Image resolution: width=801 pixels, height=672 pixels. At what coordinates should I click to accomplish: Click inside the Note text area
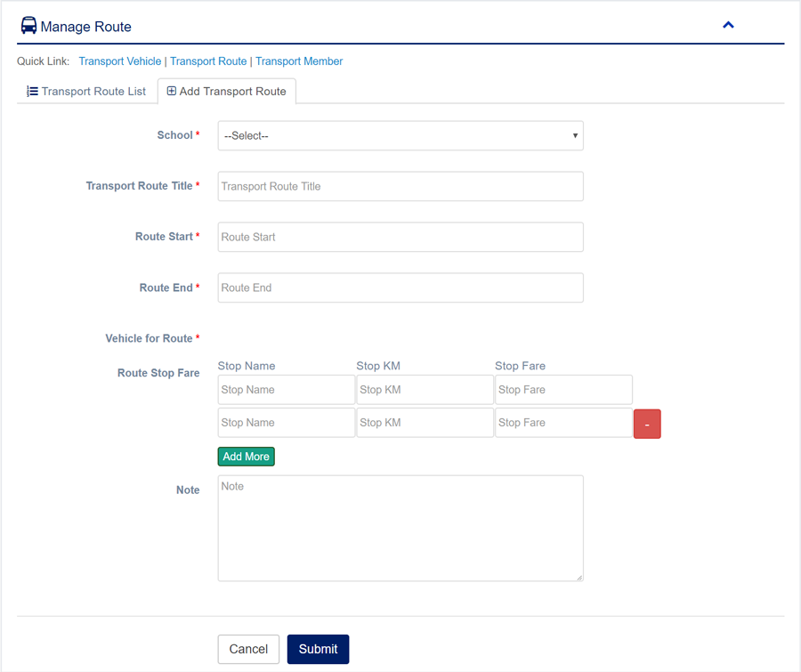pos(400,528)
